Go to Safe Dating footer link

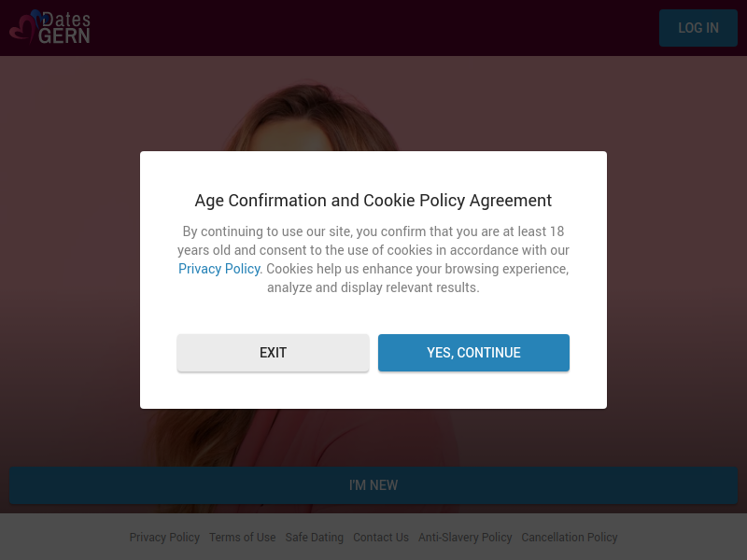(315, 538)
